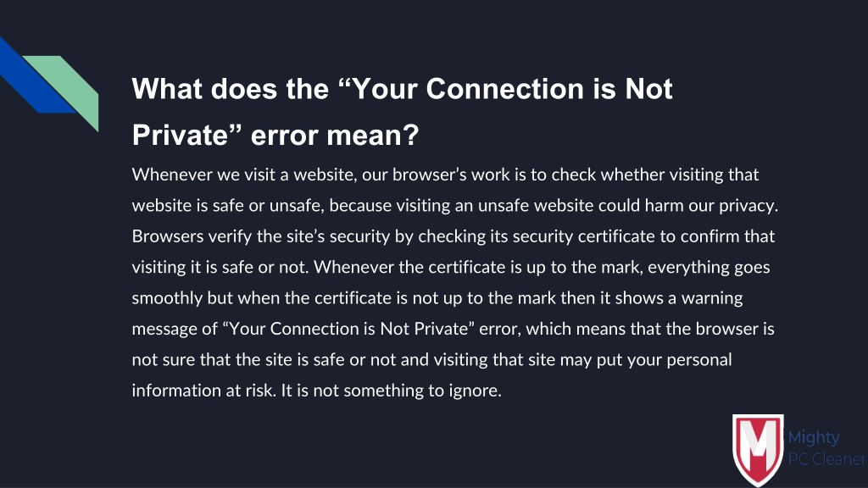
Task: Select the "Mighty" logo text
Action: [x=813, y=438]
